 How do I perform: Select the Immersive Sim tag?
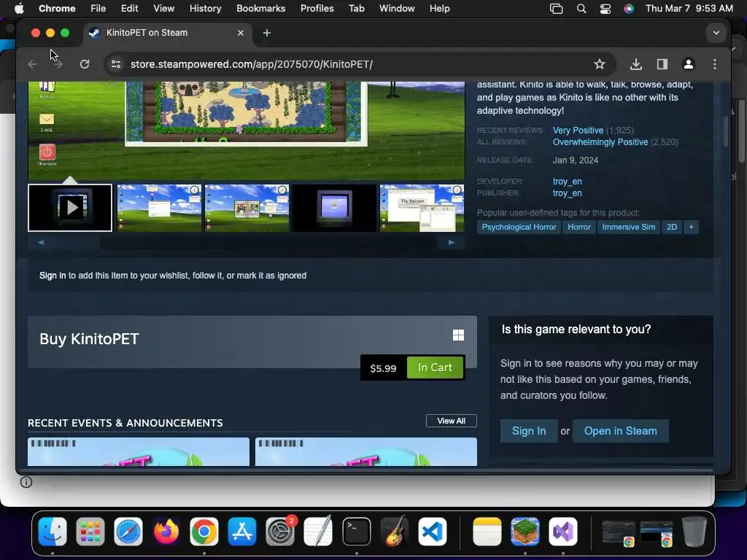coord(628,227)
